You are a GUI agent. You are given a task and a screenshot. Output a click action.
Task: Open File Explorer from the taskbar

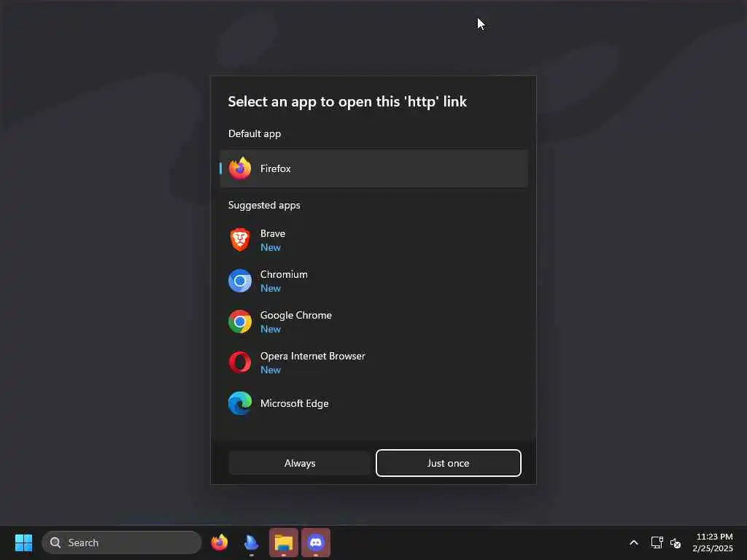[284, 542]
